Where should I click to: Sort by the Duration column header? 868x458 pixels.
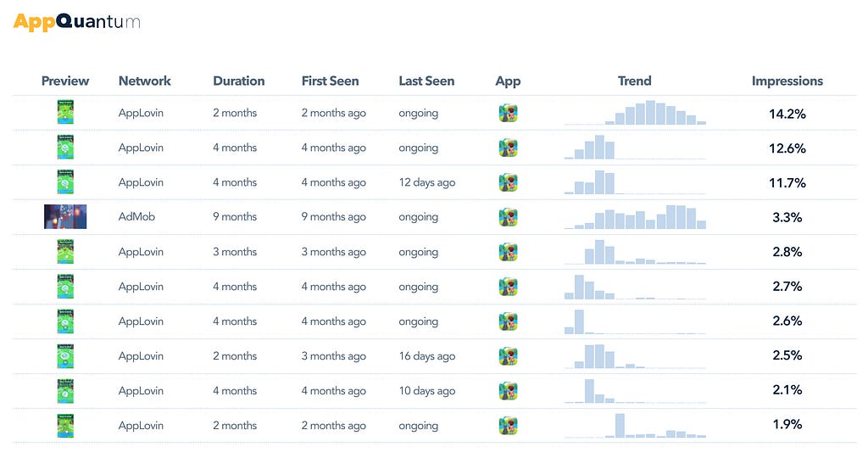tap(238, 81)
